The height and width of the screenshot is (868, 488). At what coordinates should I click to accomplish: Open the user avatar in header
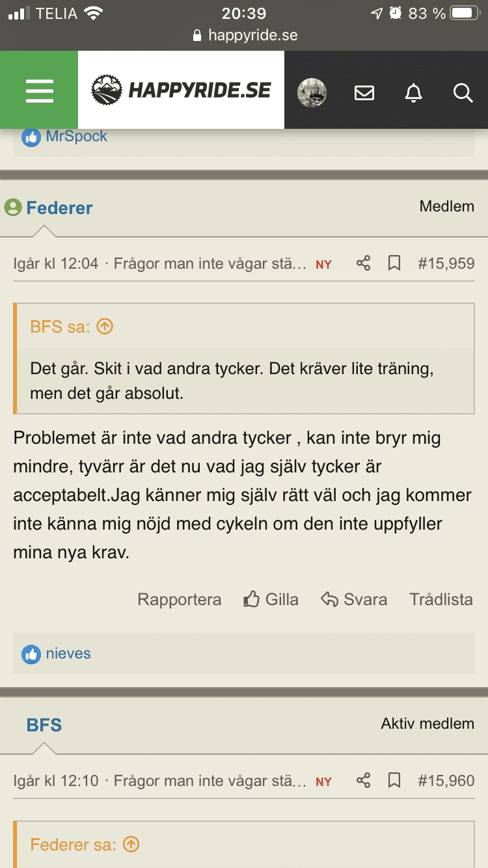pos(312,92)
